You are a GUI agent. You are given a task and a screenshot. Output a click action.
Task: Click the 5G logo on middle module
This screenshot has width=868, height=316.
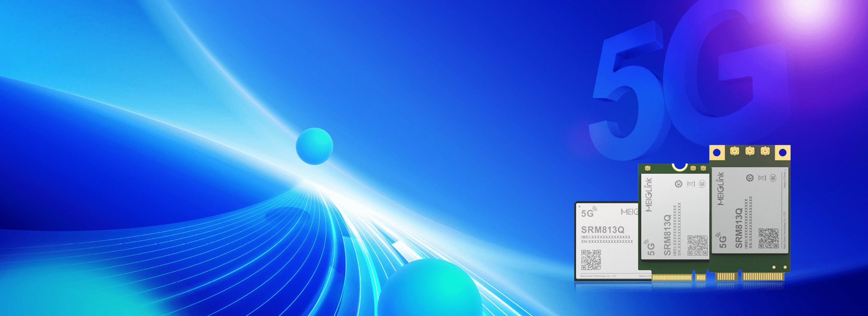coord(650,248)
